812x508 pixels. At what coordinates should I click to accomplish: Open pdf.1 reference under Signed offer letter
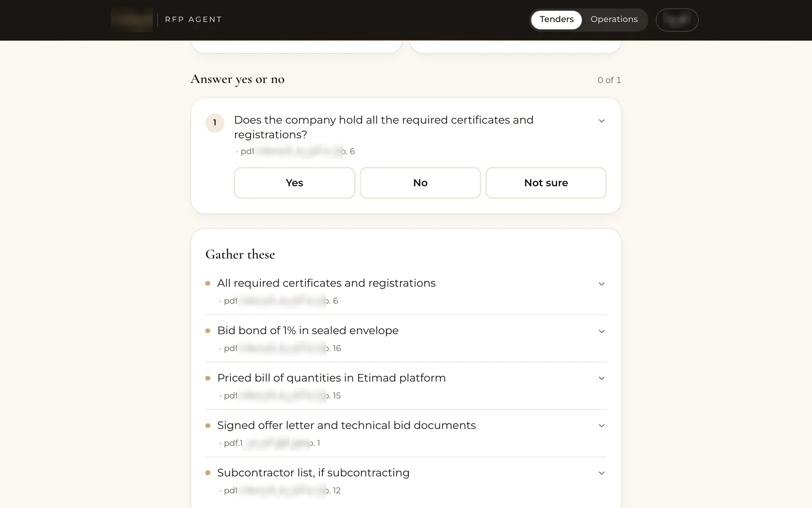point(270,443)
